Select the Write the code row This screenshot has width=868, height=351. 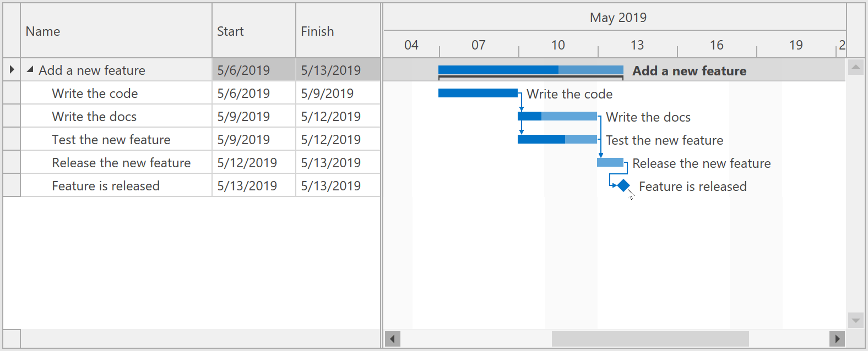(x=95, y=94)
